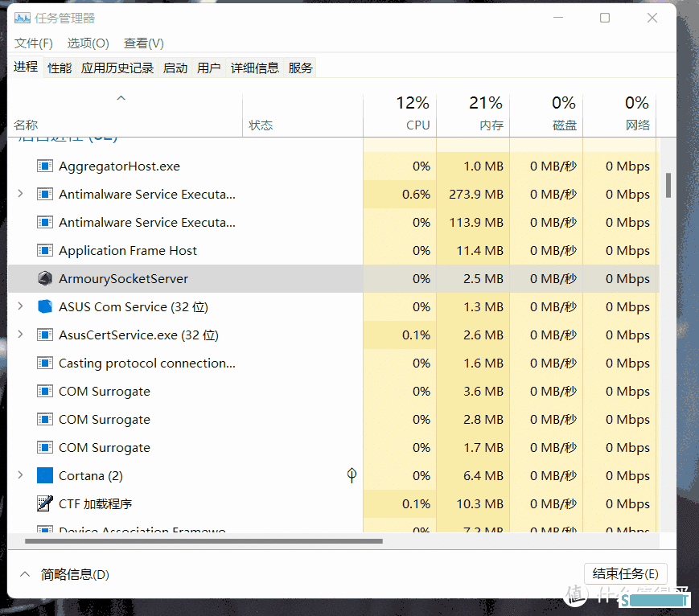Image resolution: width=699 pixels, height=616 pixels.
Task: Click the ArmourySocketServer icon
Action: point(44,278)
